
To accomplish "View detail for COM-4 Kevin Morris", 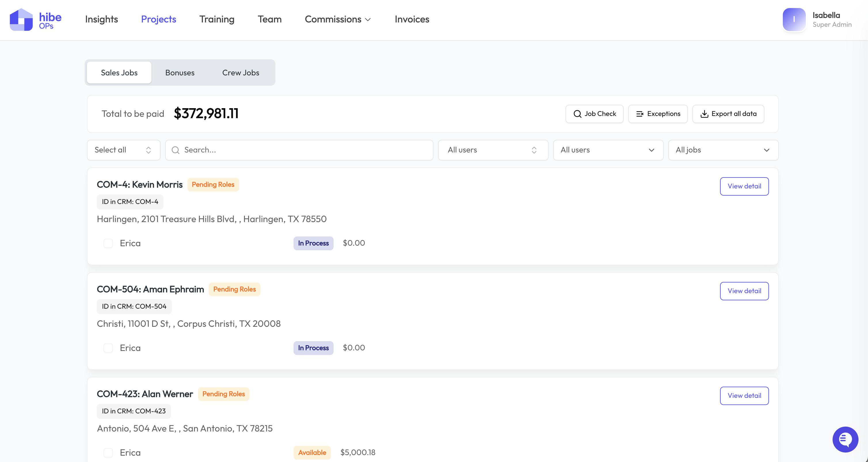I will (744, 186).
